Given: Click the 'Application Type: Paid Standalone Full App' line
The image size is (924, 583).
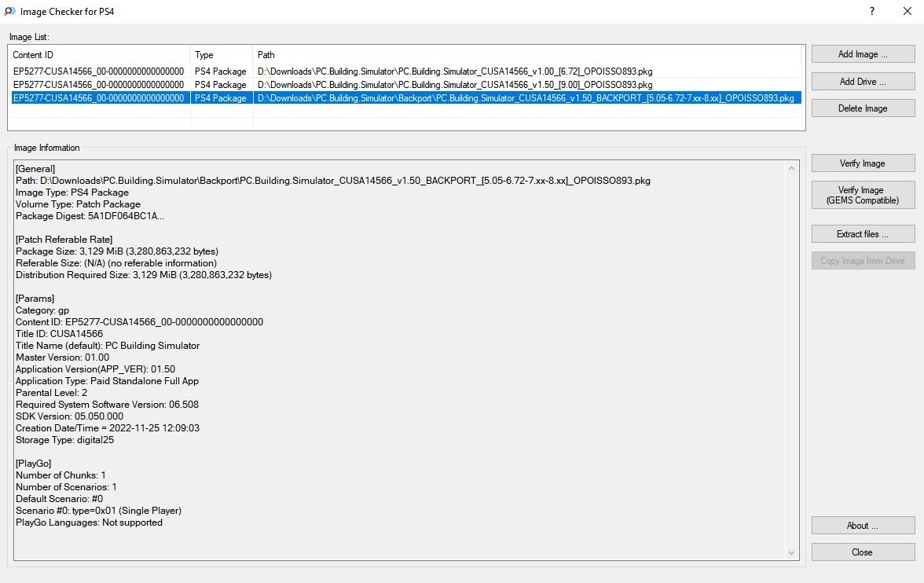Looking at the screenshot, I should pos(107,381).
